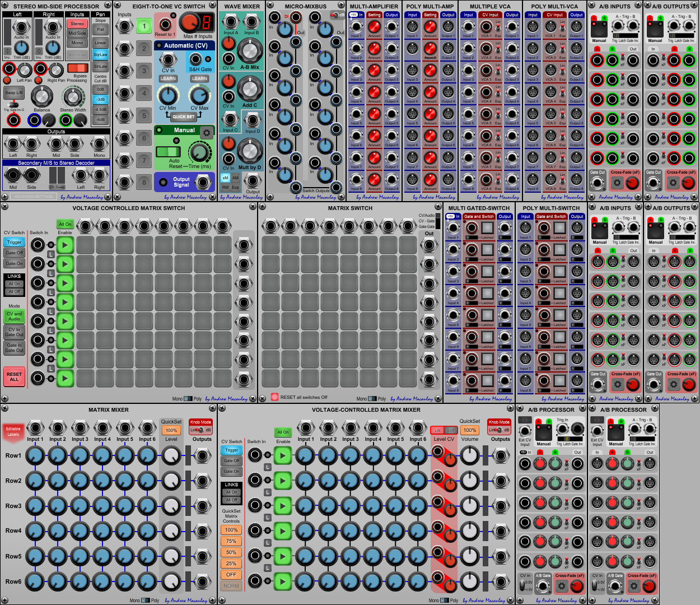Click the 50% QuickSet level in Voltage-Controlled Matrix Mixer

click(x=231, y=552)
